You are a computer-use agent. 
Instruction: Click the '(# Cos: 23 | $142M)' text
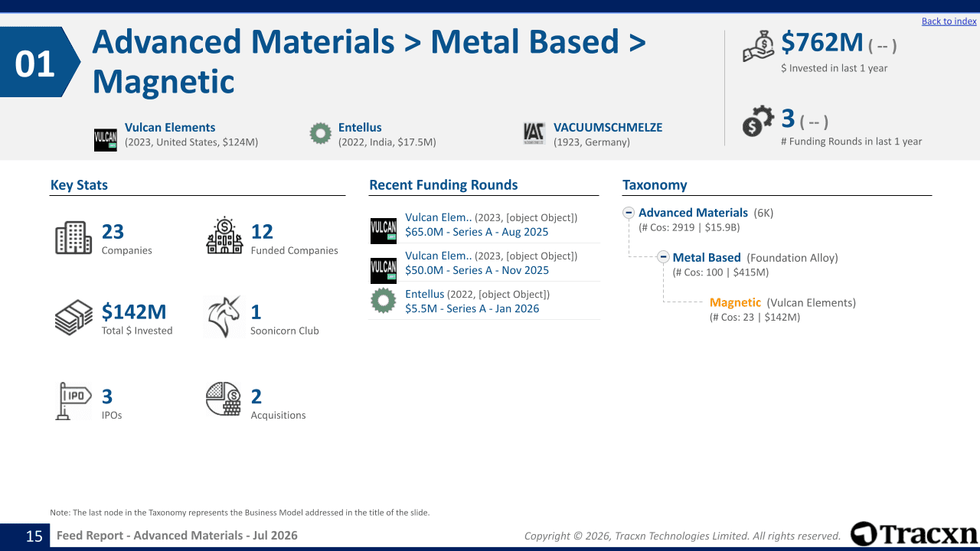(x=755, y=317)
